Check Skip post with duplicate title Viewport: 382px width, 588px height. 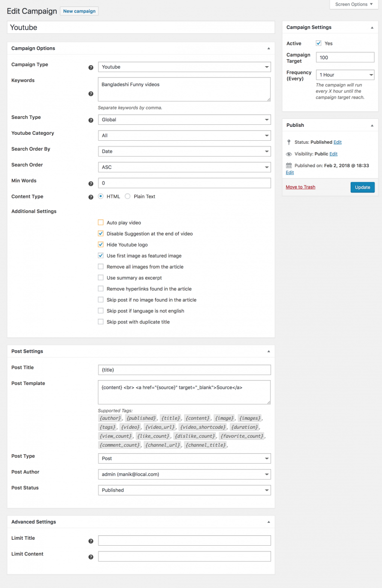100,322
